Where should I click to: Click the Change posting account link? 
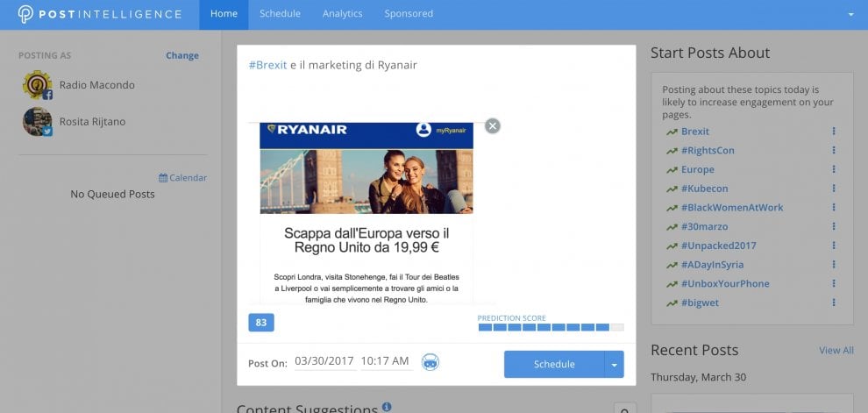pyautogui.click(x=182, y=55)
